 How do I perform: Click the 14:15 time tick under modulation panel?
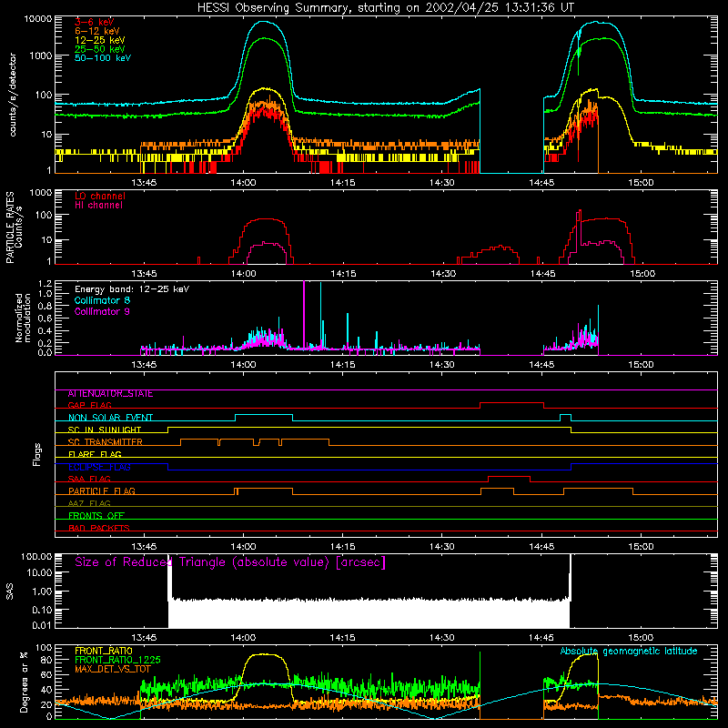point(343,365)
